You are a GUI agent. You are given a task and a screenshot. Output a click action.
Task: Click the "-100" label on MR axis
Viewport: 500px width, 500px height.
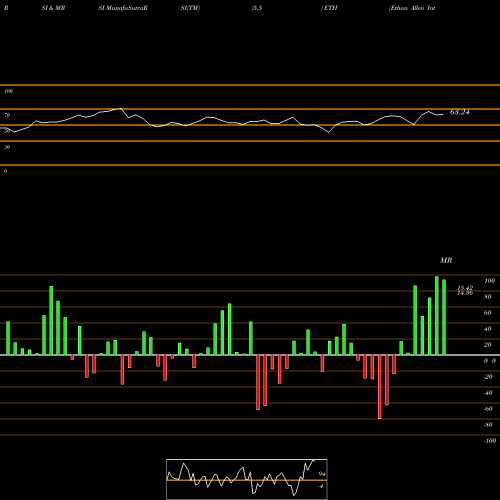click(490, 441)
